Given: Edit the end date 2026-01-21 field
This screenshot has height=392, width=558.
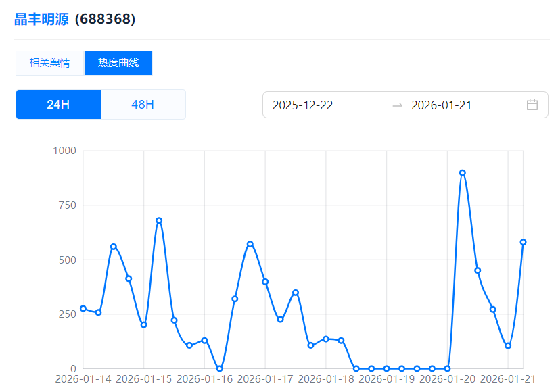Looking at the screenshot, I should click(441, 105).
